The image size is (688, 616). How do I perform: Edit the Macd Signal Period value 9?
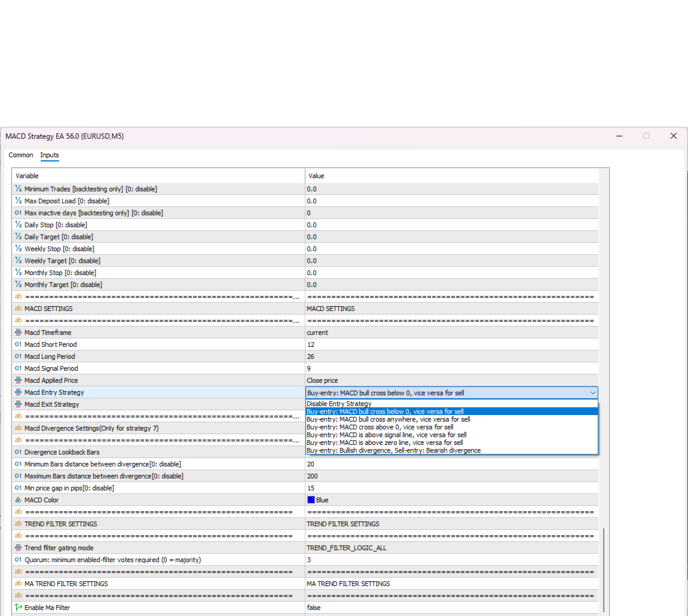click(451, 368)
